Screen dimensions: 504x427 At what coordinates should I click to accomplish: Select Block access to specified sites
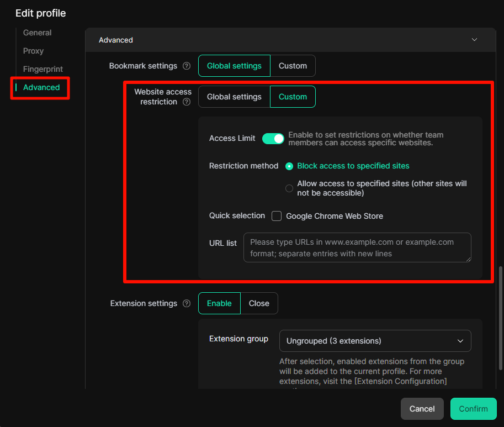point(289,166)
